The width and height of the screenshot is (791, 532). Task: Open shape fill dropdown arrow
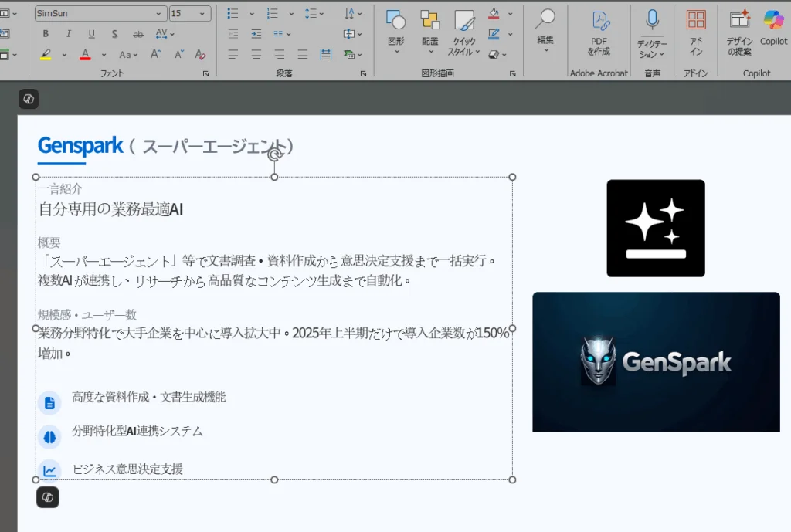[x=510, y=14]
